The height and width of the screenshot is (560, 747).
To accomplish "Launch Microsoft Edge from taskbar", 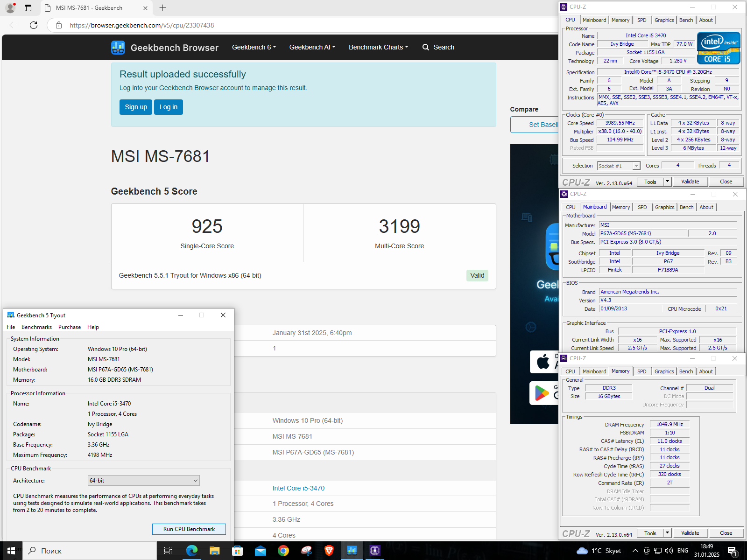I will click(x=191, y=551).
